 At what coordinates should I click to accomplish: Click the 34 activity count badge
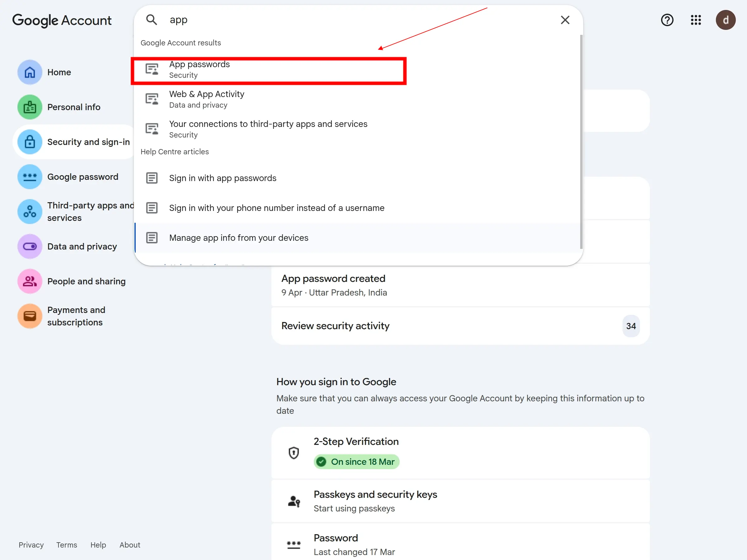631,326
